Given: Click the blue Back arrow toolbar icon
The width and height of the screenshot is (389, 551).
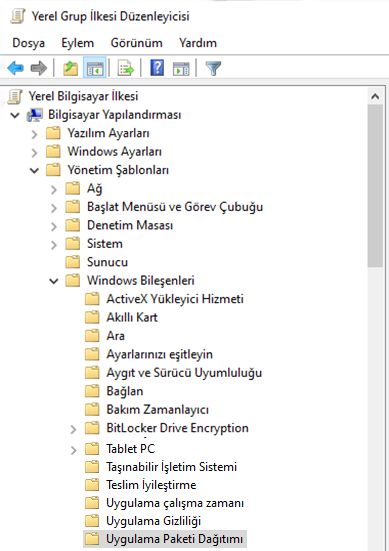Looking at the screenshot, I should 15,68.
